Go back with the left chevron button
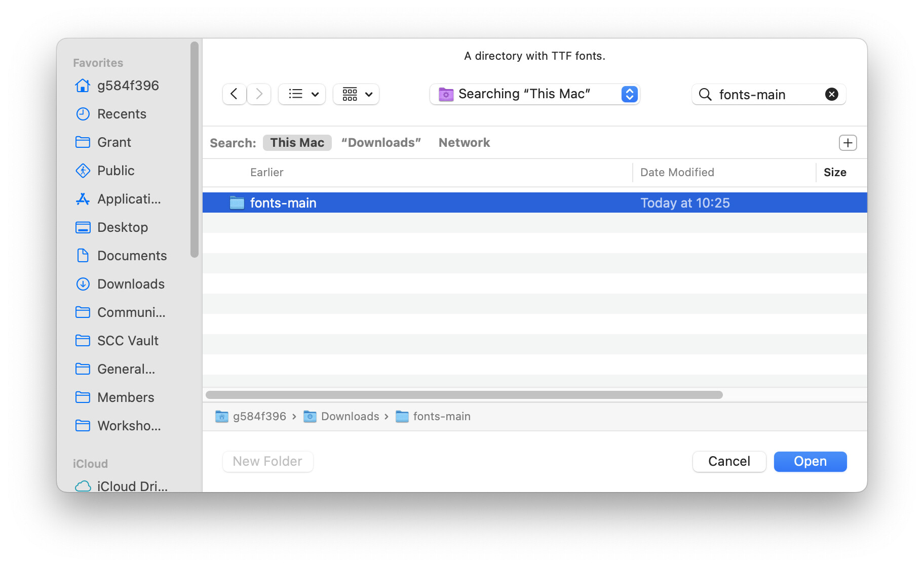This screenshot has width=924, height=567. coord(234,94)
